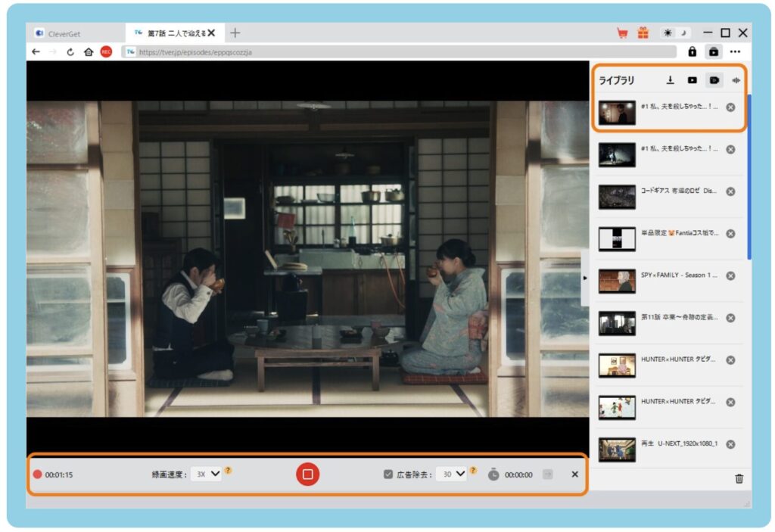Go forward to next page
This screenshot has width=775, height=532.
point(53,51)
